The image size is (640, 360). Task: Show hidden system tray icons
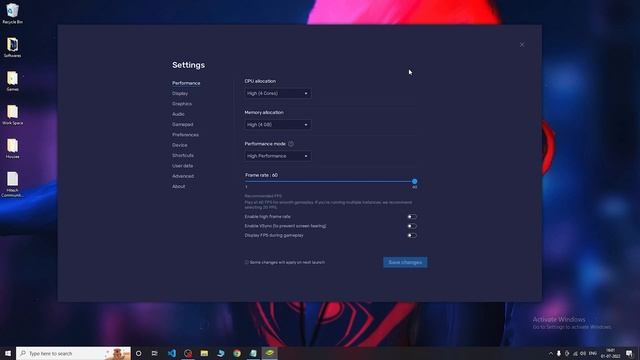click(551, 353)
